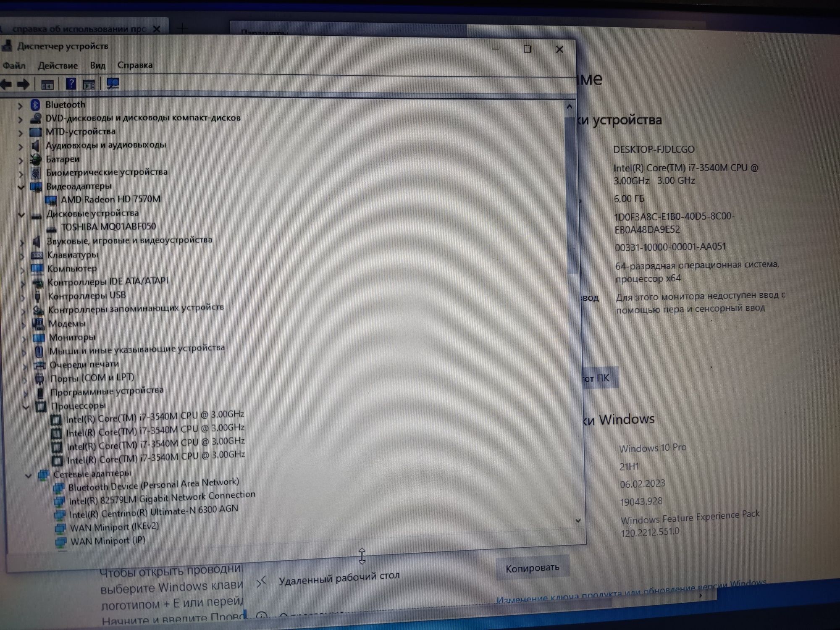Viewport: 840px width, 630px height.
Task: Expand Звуковые, игровые и видеоустройства node
Action: [x=22, y=242]
